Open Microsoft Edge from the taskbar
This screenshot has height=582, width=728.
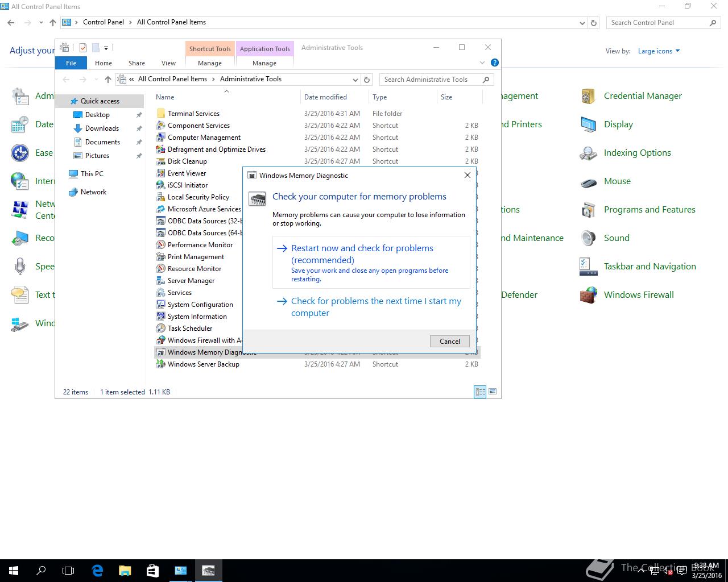[97, 570]
